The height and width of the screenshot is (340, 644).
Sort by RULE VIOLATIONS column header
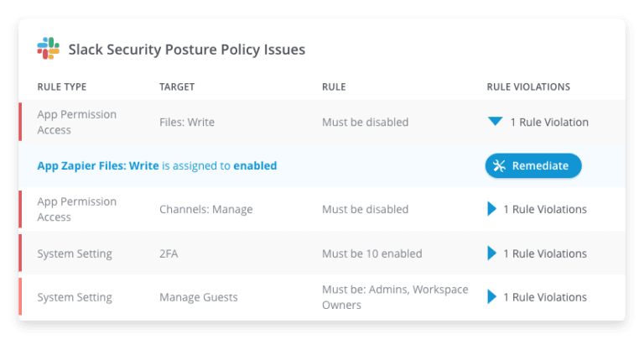tap(528, 86)
